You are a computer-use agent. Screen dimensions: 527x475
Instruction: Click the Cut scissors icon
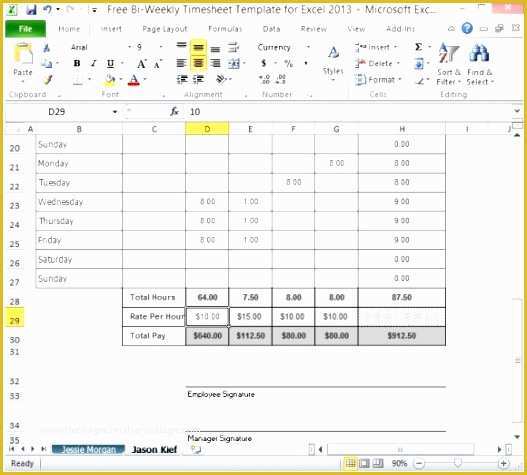point(47,48)
